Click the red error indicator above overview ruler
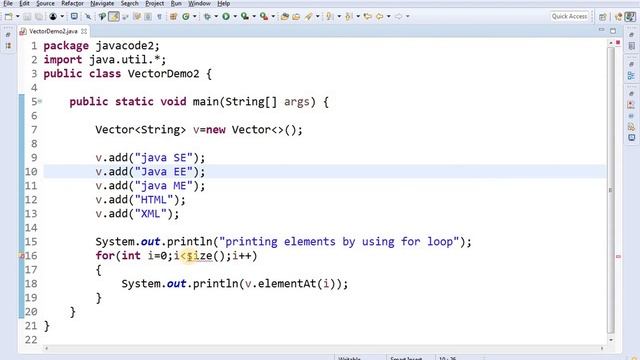Viewport: 640px width, 360px height. (618, 42)
